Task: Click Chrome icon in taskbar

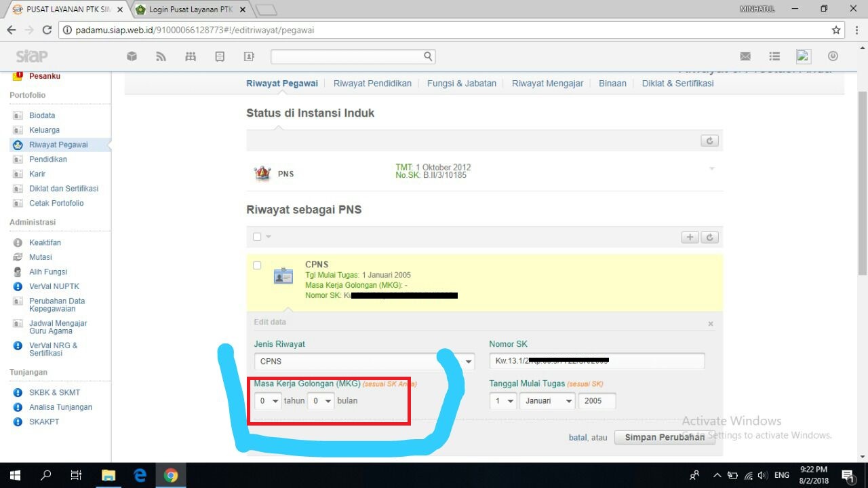Action: (171, 475)
